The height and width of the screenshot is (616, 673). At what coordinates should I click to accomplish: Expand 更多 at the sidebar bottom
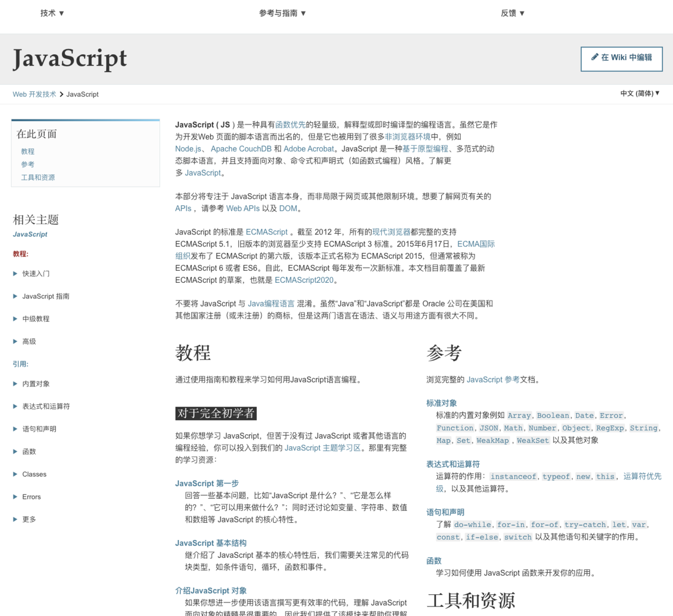coord(29,519)
